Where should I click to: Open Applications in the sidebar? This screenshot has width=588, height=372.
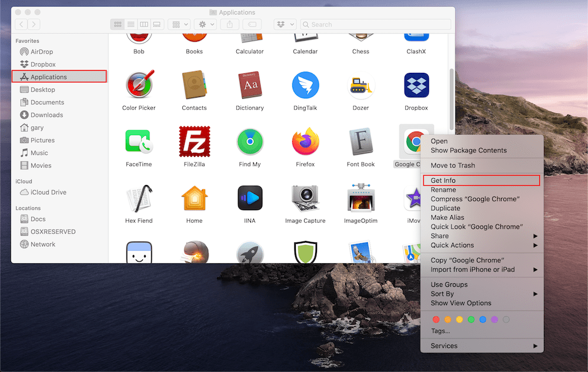click(59, 77)
